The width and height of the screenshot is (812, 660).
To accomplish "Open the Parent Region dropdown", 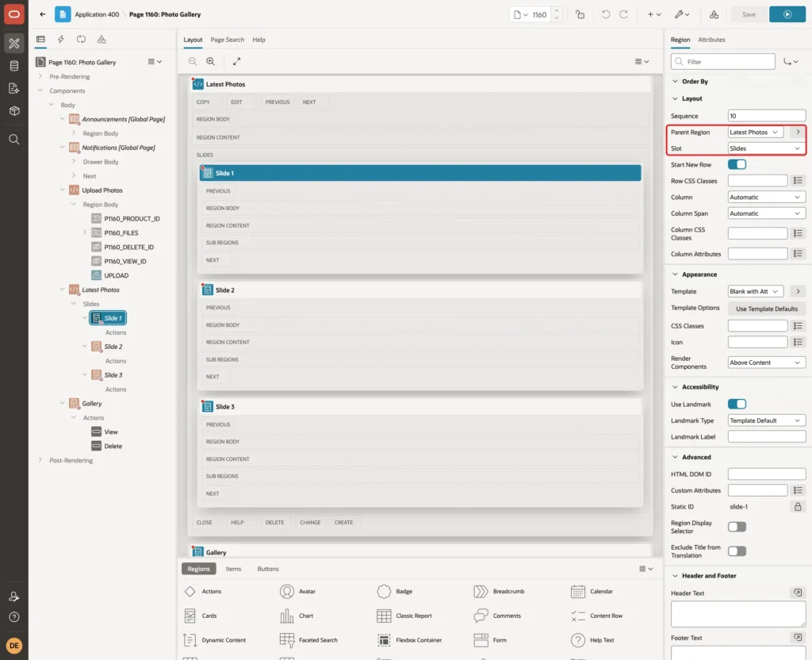I will (755, 132).
